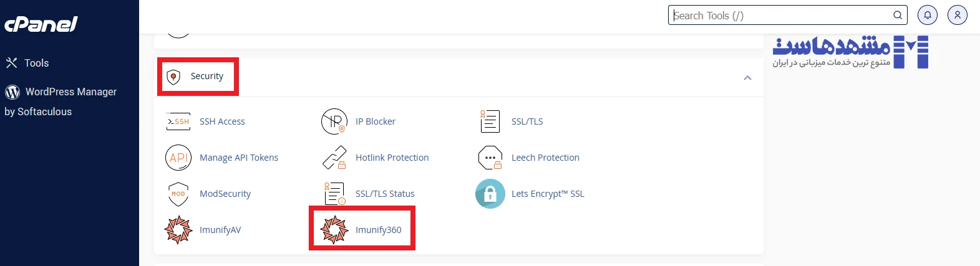The image size is (980, 266).
Task: Click the Manage API Tokens icon
Action: (178, 158)
